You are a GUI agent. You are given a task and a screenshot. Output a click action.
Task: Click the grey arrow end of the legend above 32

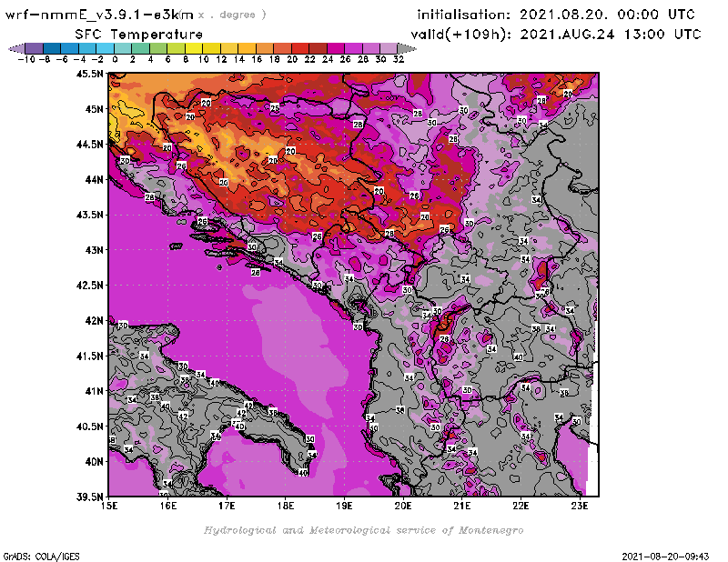pyautogui.click(x=406, y=48)
